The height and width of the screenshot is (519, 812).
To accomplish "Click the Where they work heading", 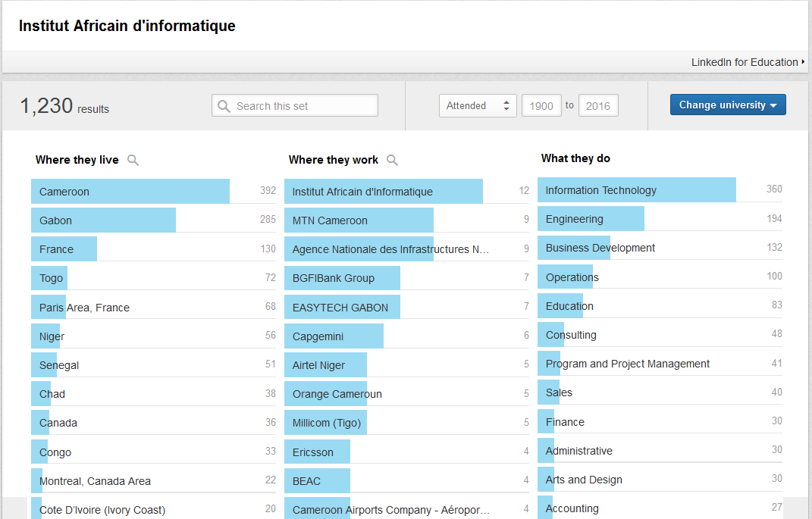I will [x=334, y=160].
